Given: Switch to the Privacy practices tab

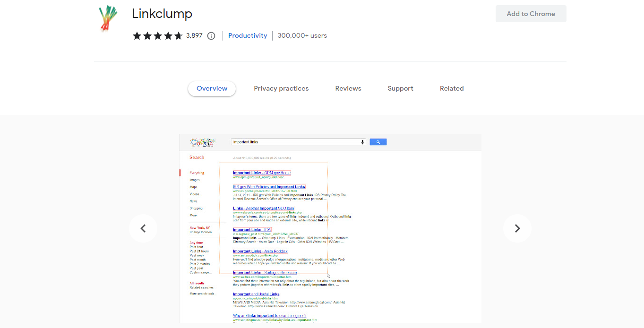Looking at the screenshot, I should [x=281, y=88].
